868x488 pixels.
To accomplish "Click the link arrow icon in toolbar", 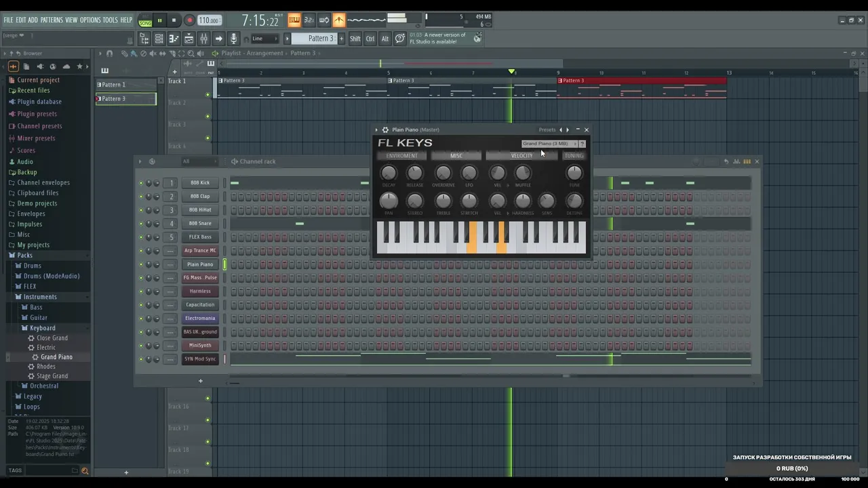I will click(219, 39).
